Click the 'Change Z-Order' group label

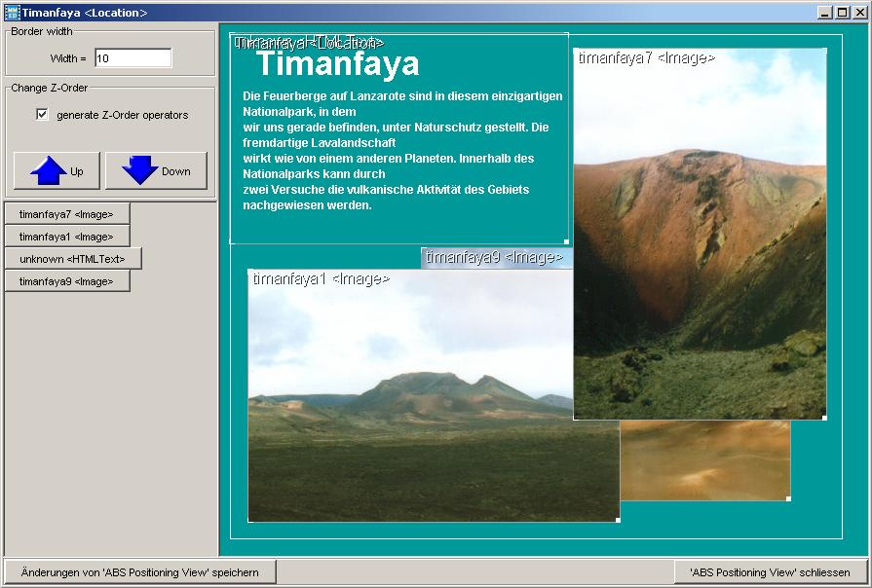[49, 88]
